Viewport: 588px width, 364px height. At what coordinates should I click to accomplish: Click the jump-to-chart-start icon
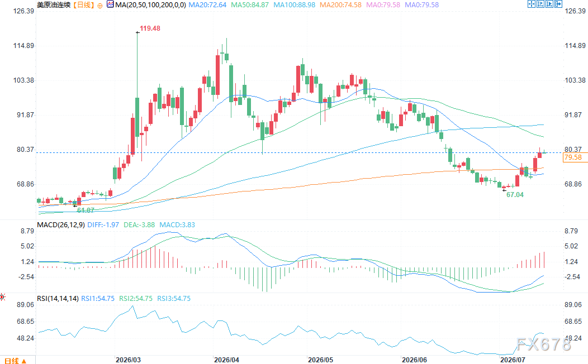coord(540,4)
